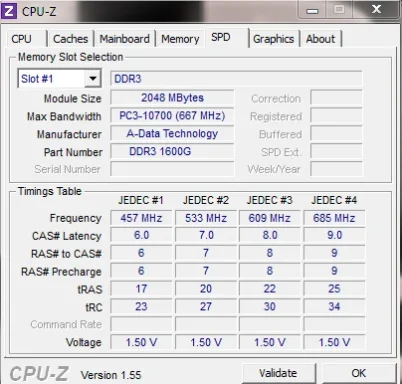This screenshot has height=384, width=402.
Task: Click the CAS# Latency 7.0 cell
Action: pos(206,235)
